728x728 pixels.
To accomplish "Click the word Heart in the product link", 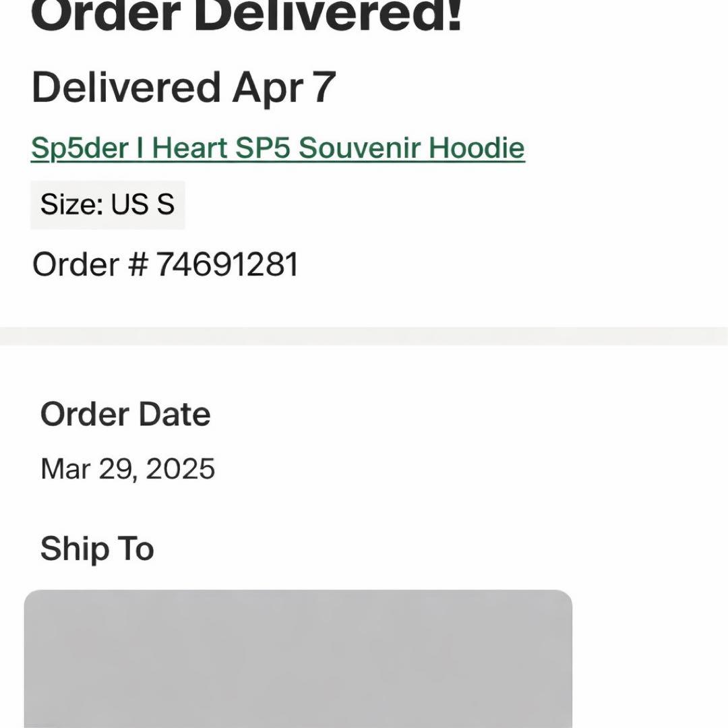I will click(x=189, y=148).
